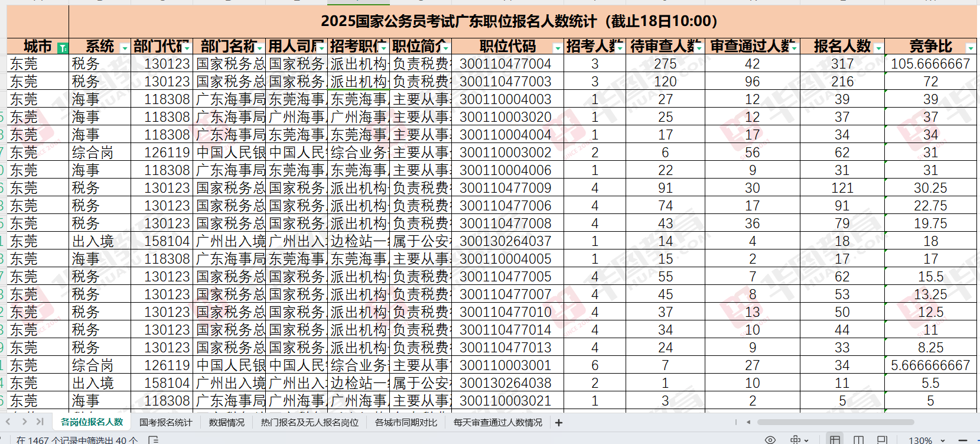This screenshot has height=444, width=980.
Task: Select the 各岗位报名人数 sheet tab
Action: pos(92,422)
